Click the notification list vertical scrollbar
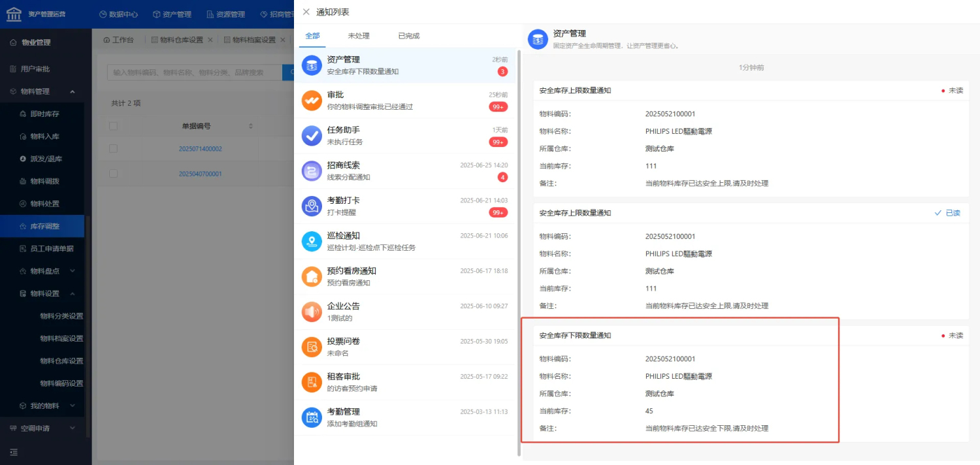 click(x=519, y=253)
